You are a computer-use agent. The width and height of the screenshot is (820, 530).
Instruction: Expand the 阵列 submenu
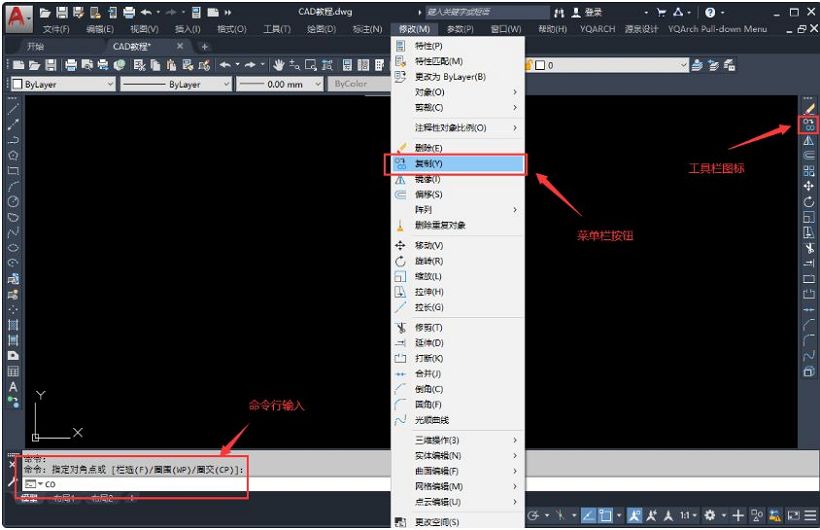[x=458, y=209]
